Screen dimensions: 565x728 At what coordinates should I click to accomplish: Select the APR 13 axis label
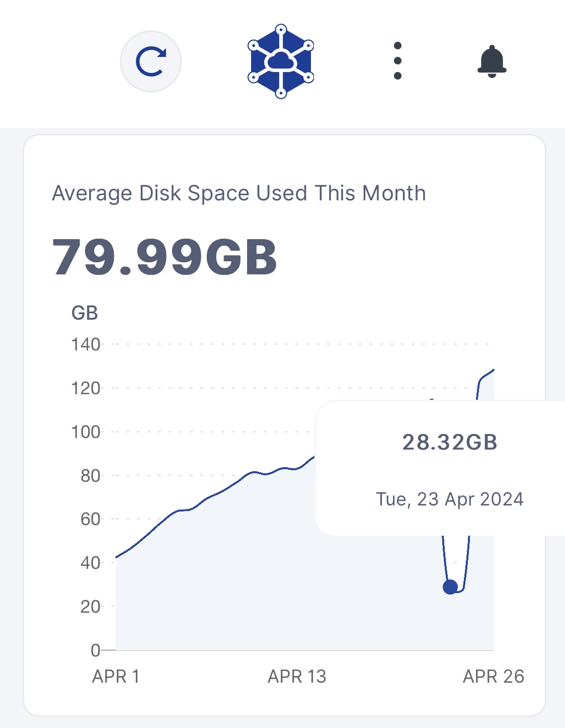297,676
